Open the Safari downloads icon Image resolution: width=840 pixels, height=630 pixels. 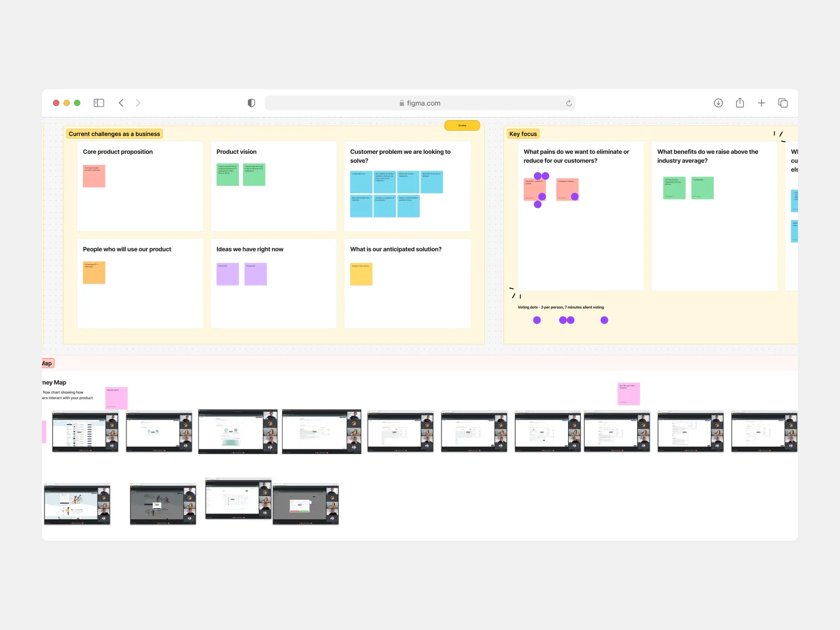pyautogui.click(x=718, y=103)
